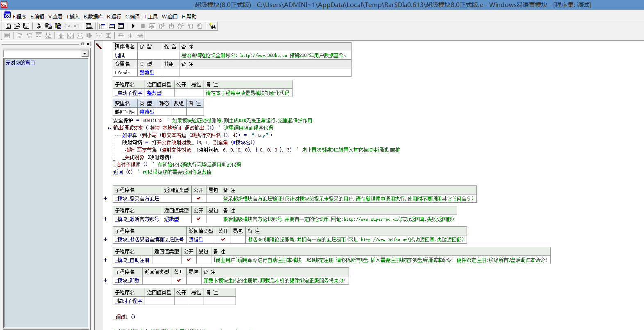644x330 pixels.
Task: Click the red pen marker icon
Action: 99,46
